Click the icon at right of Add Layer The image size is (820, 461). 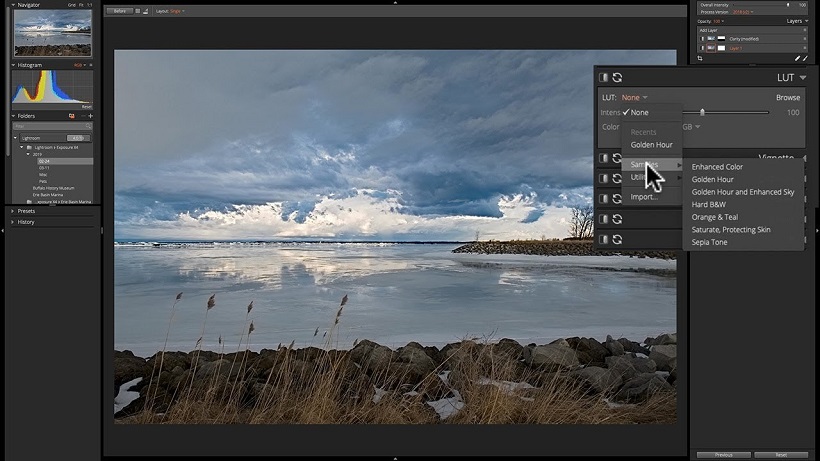[805, 30]
